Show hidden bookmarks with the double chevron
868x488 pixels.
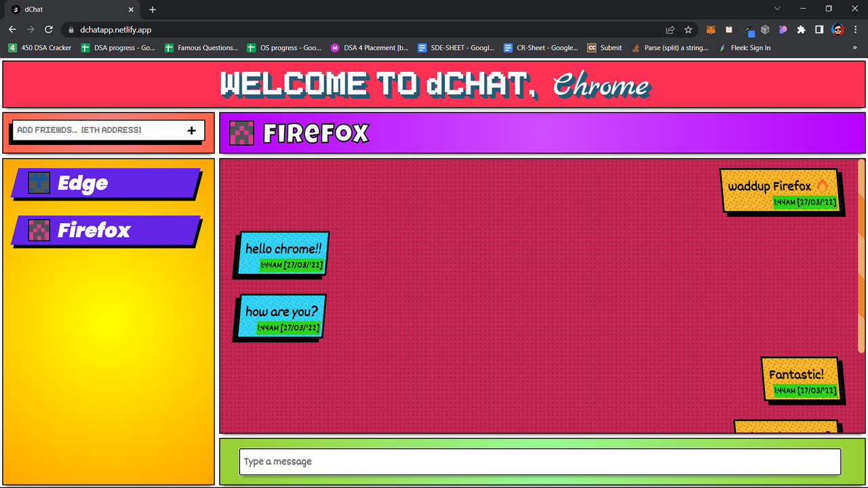854,48
